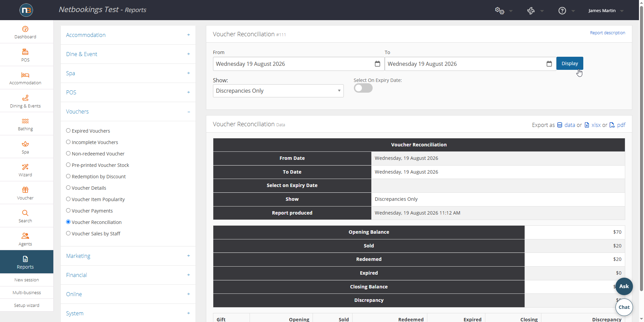This screenshot has height=322, width=644.
Task: Open Spa lotus icon in sidebar
Action: (25, 147)
